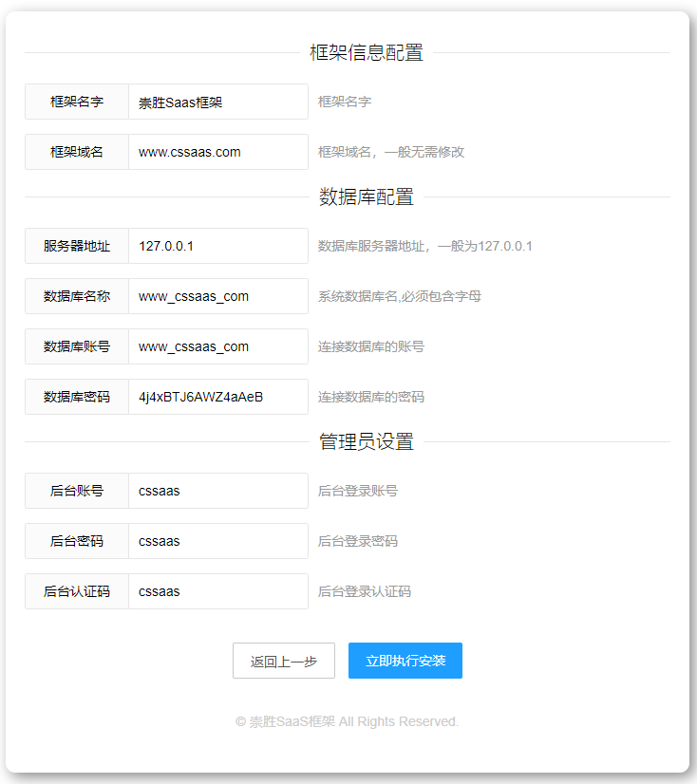Viewport: 697px width, 784px height.
Task: Click the 数据库密码 label on the left
Action: [x=77, y=397]
